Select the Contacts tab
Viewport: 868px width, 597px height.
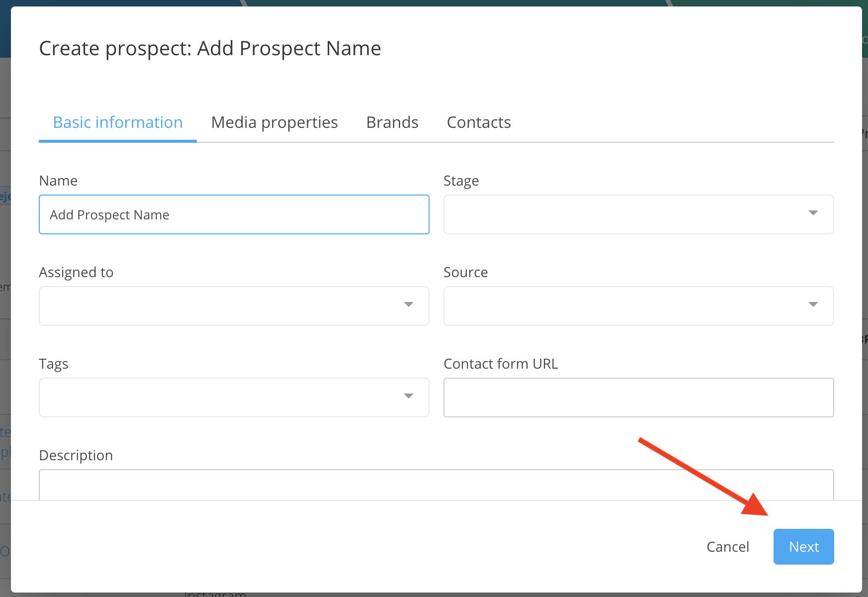point(479,122)
